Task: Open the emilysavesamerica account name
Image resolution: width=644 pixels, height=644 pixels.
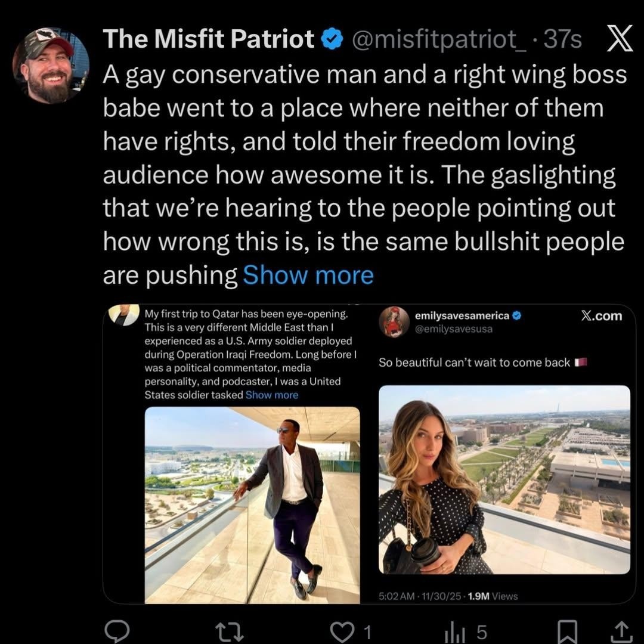Action: [x=462, y=315]
